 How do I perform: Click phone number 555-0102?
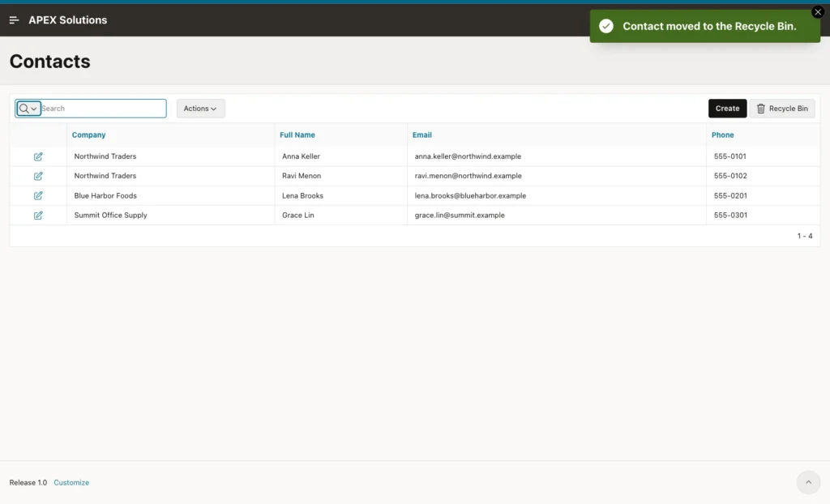pyautogui.click(x=730, y=176)
